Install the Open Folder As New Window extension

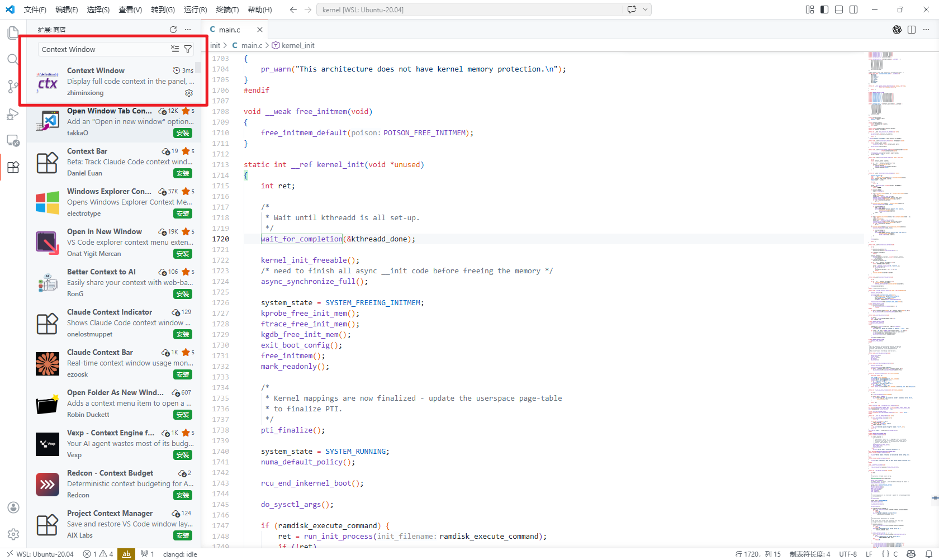click(183, 415)
